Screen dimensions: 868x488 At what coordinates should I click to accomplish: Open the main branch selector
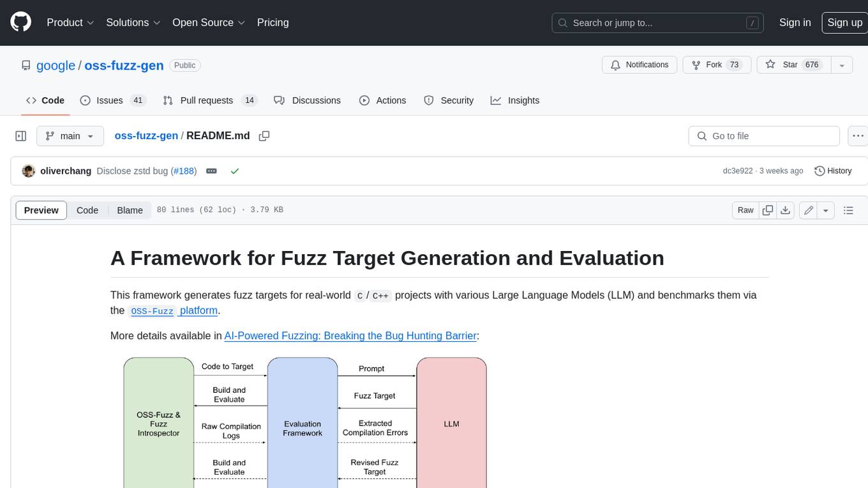70,136
